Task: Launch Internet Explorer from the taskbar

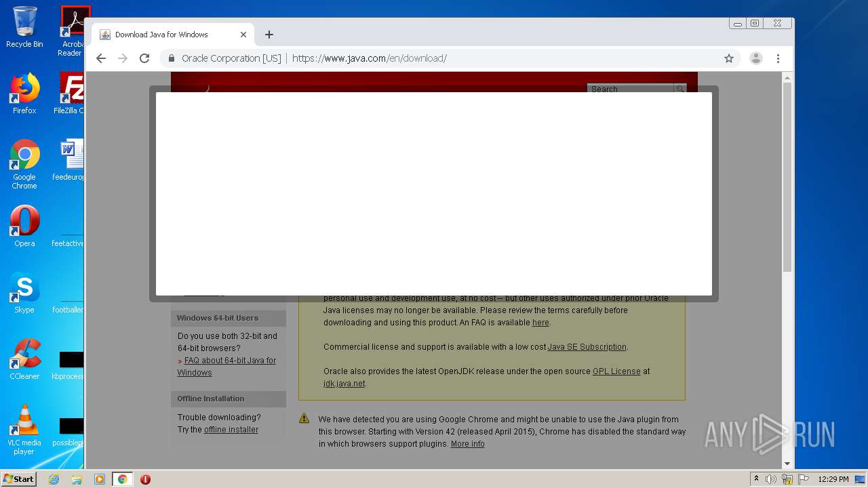Action: (54, 479)
